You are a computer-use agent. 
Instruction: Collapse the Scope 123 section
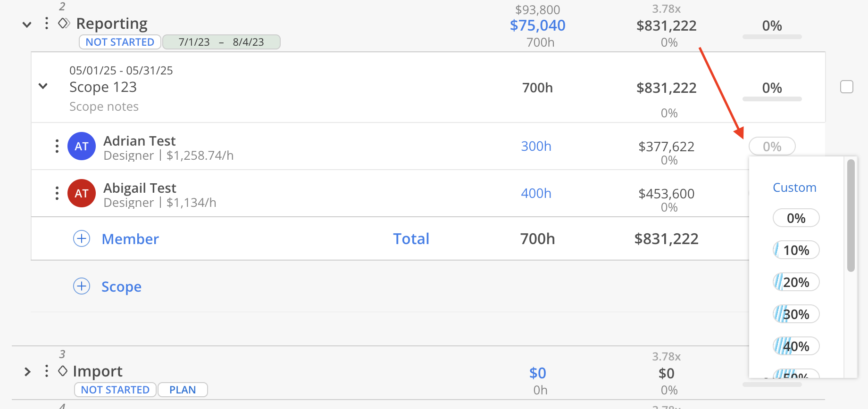[x=43, y=86]
